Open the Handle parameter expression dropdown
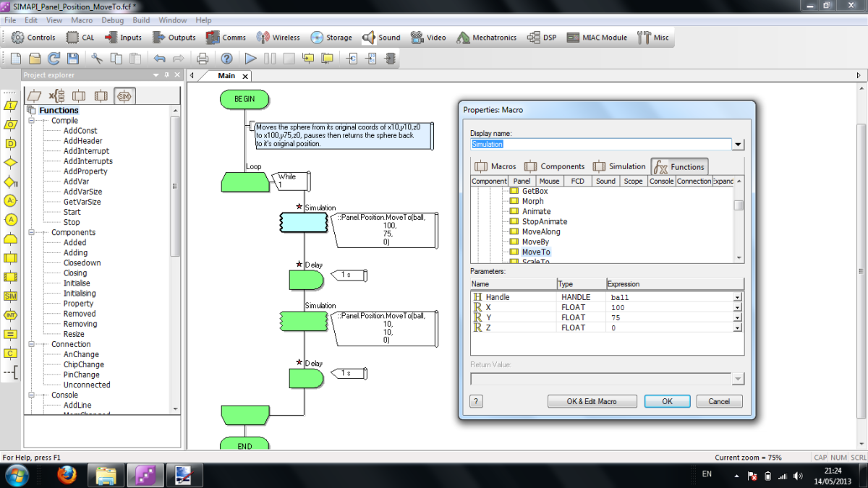The width and height of the screenshot is (868, 488). (x=737, y=296)
